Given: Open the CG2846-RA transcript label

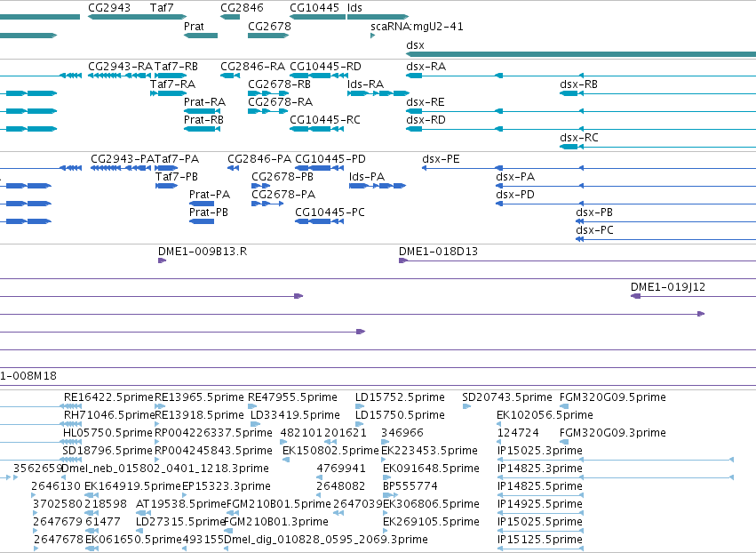Looking at the screenshot, I should coord(252,67).
